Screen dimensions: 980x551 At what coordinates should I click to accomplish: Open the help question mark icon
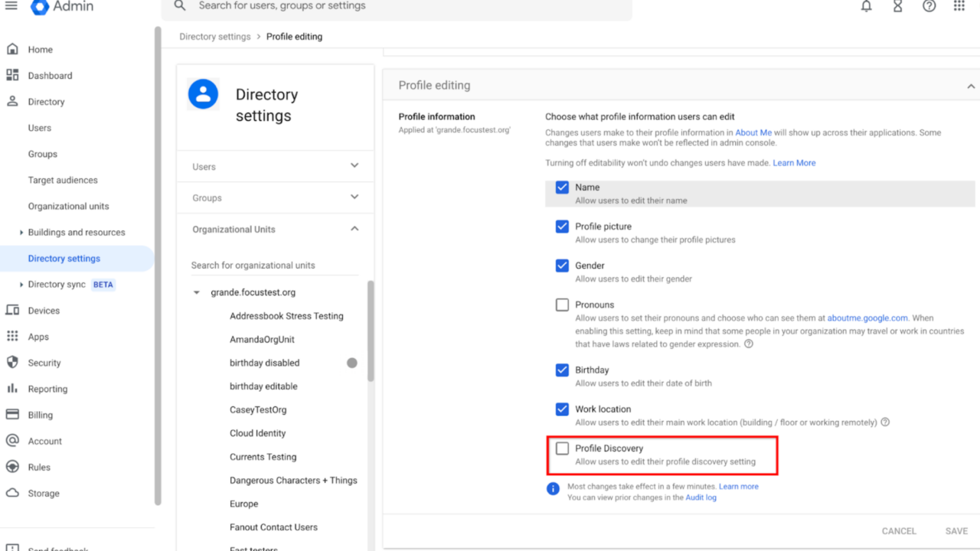(929, 6)
